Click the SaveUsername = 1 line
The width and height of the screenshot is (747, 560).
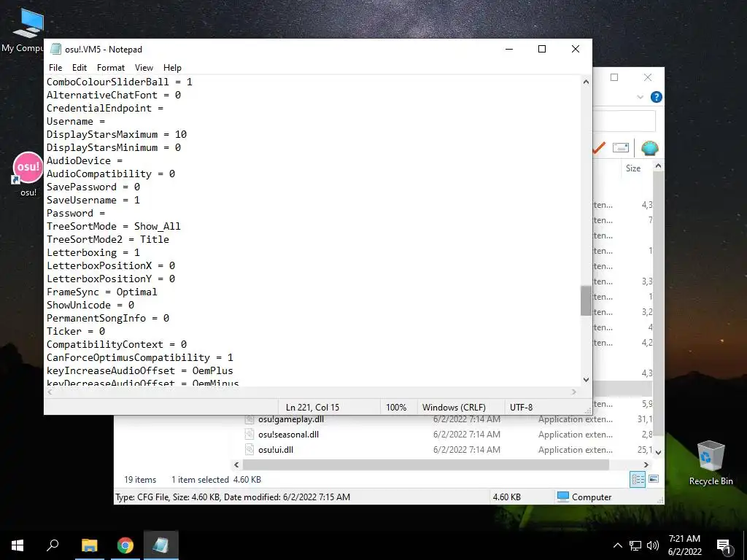(93, 200)
